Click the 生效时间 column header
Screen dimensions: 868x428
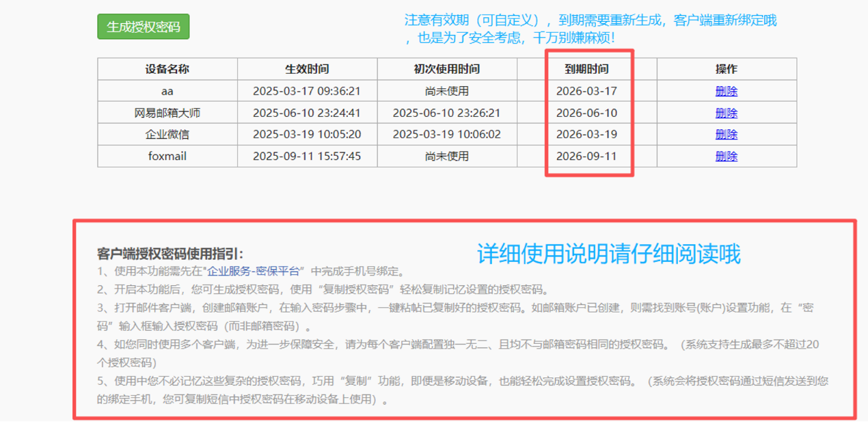click(307, 69)
